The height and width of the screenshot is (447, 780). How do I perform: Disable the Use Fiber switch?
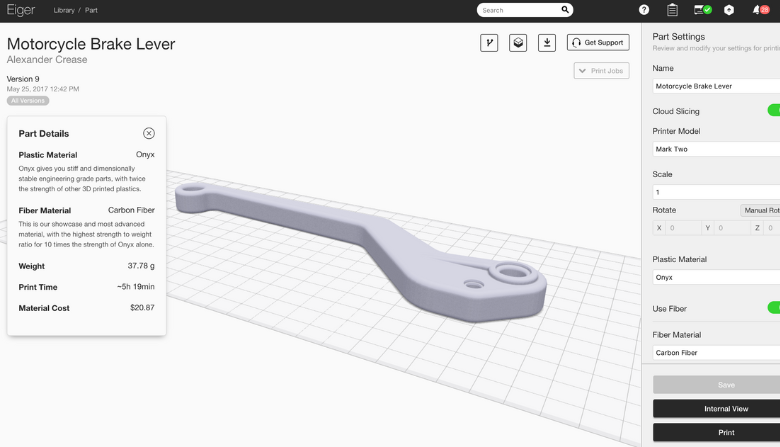click(x=772, y=308)
